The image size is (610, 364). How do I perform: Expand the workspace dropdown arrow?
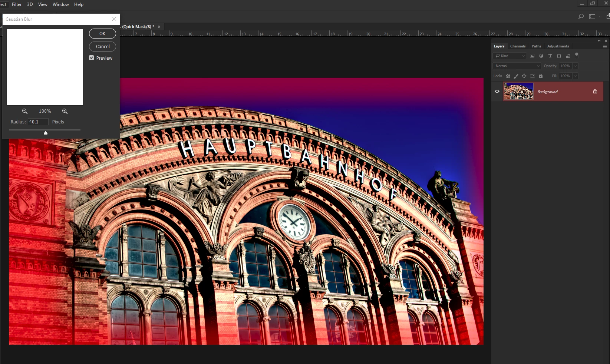click(x=600, y=17)
